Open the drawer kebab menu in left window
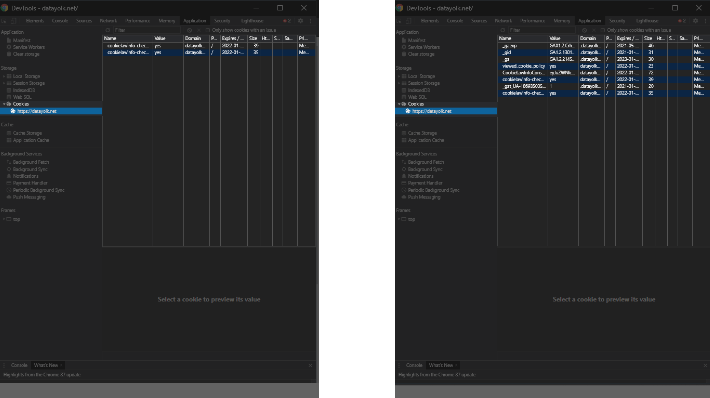The image size is (710, 398). tap(4, 365)
